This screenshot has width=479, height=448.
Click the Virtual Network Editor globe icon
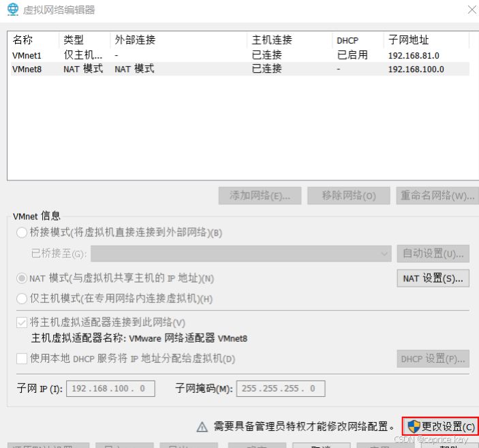[x=13, y=10]
